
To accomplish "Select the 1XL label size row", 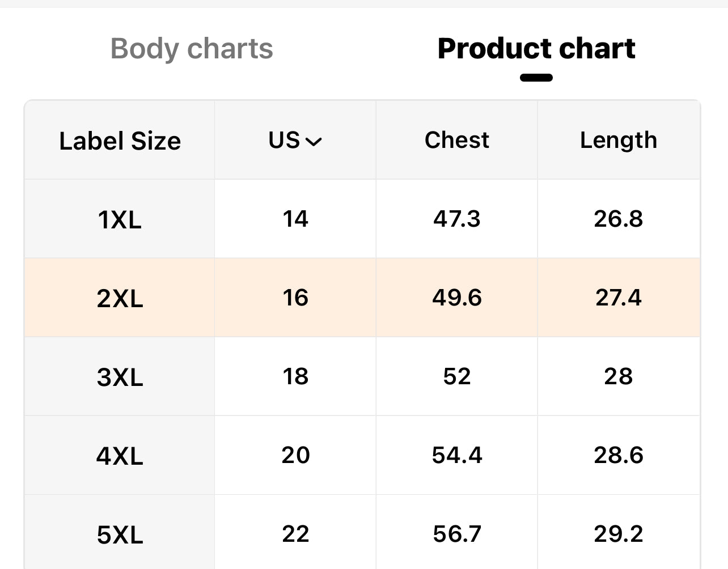I will pos(120,219).
